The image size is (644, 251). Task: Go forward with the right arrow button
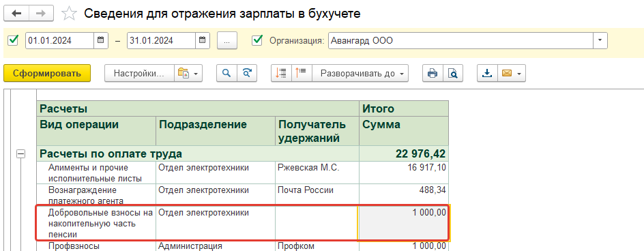click(x=42, y=14)
